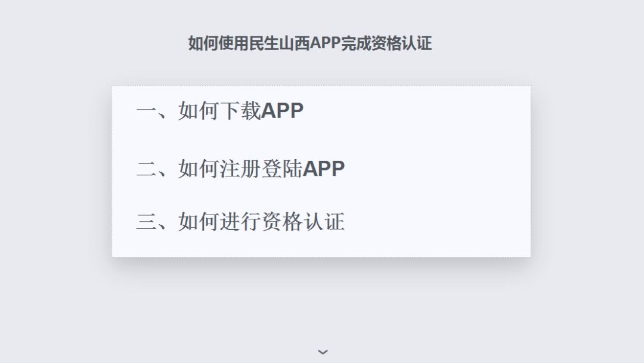Open section 二、如何注册登陆APP
The height and width of the screenshot is (363, 644).
point(240,168)
